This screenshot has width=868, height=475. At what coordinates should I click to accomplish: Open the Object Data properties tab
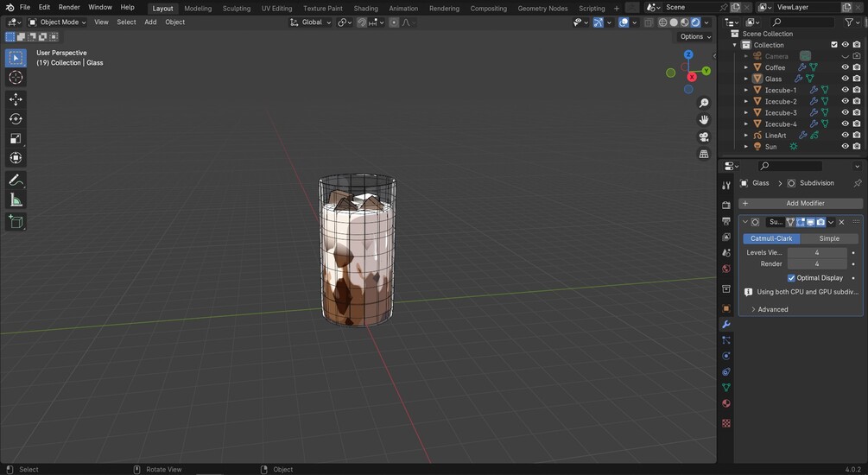point(726,388)
